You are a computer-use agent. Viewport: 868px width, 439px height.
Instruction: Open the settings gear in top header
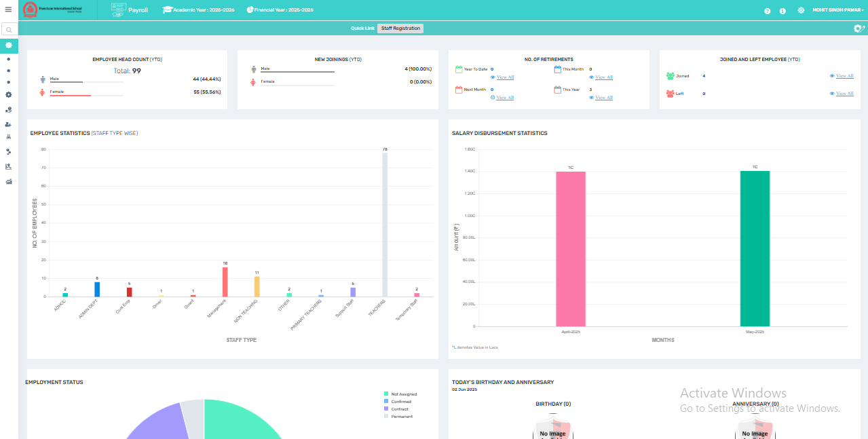coord(801,10)
